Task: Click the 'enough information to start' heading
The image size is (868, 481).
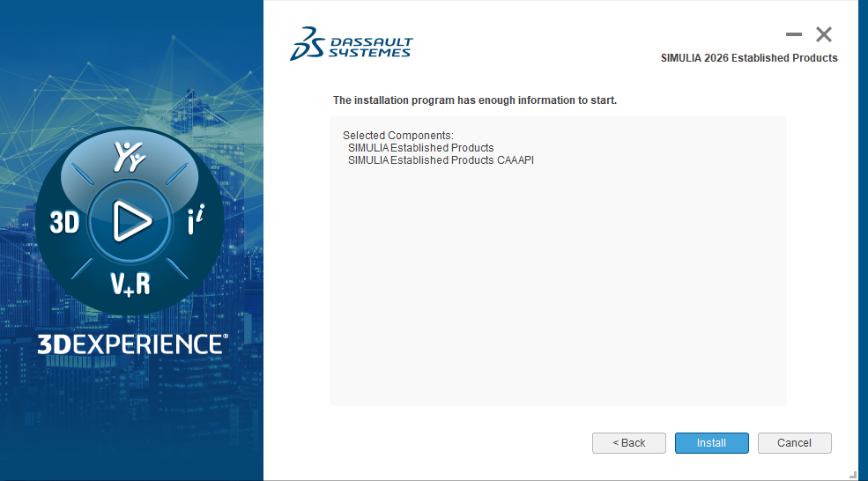Action: 474,100
